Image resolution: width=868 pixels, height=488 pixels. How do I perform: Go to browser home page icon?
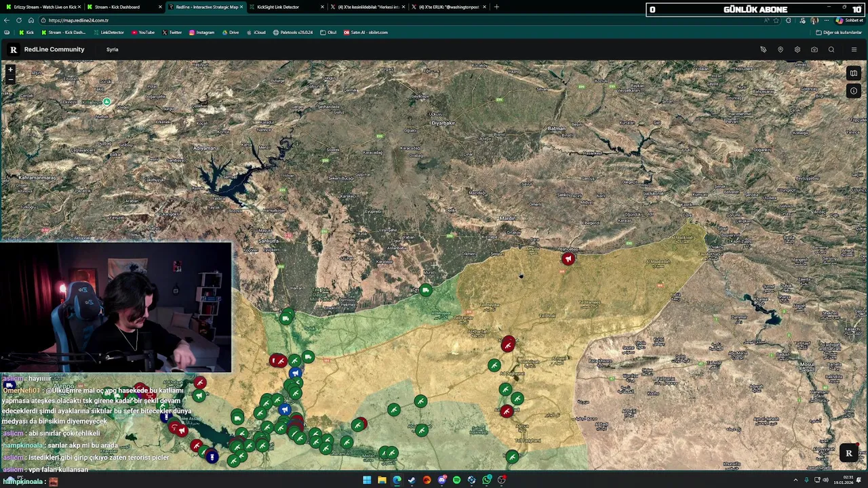click(x=31, y=20)
